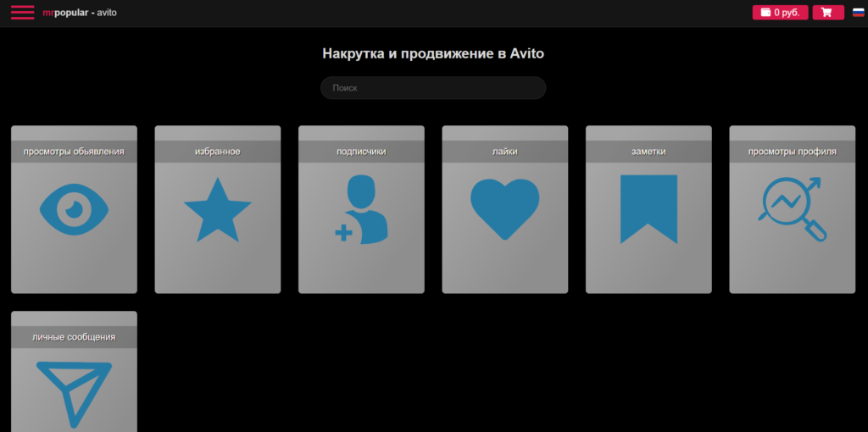The image size is (868, 432).
Task: Click the просмотры профиля card title
Action: pyautogui.click(x=793, y=152)
